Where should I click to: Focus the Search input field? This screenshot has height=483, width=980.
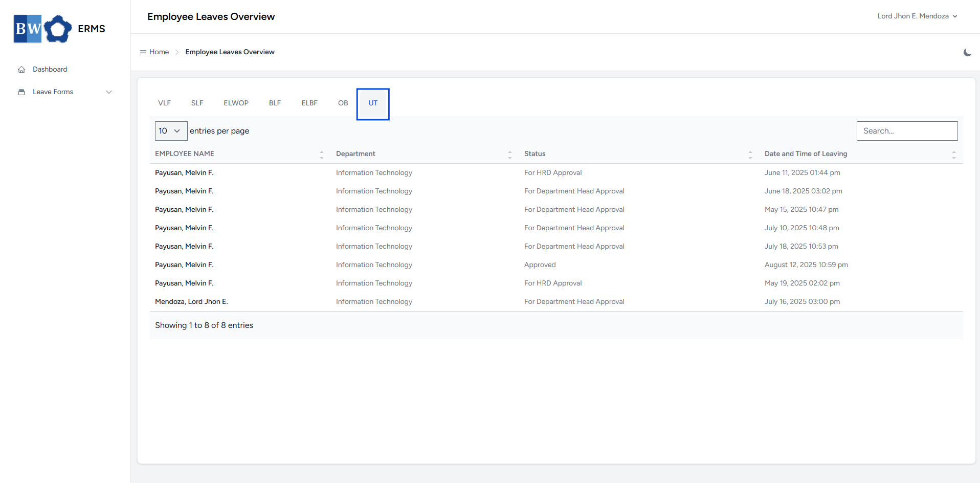(x=907, y=131)
